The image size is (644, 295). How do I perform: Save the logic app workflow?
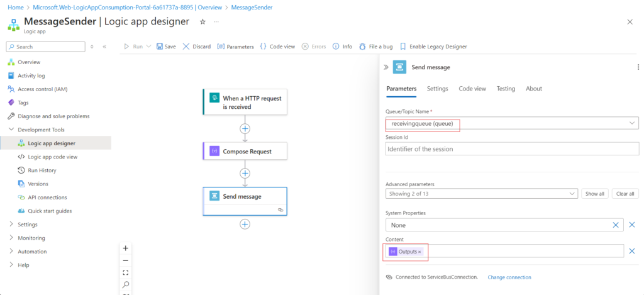[x=166, y=47]
